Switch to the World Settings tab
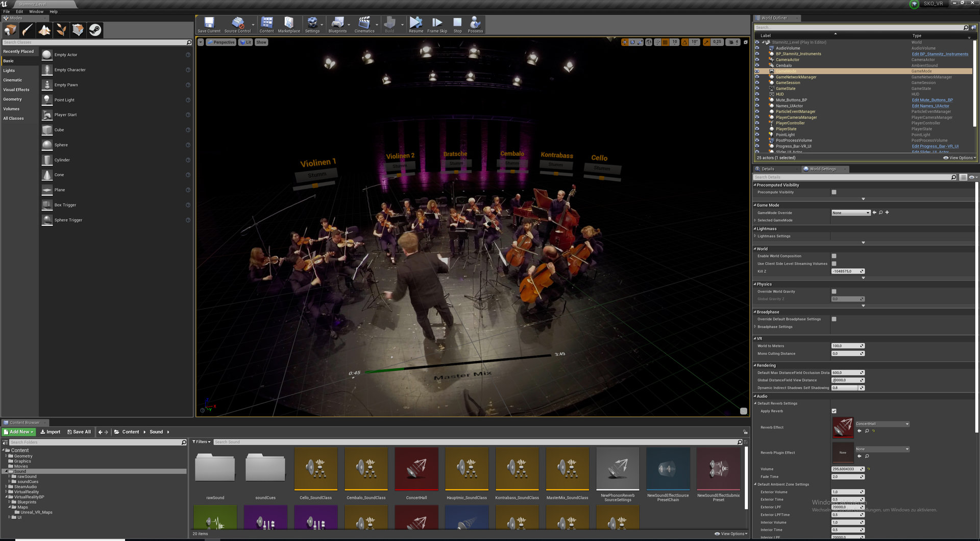Screen dimensions: 980x541 822,169
